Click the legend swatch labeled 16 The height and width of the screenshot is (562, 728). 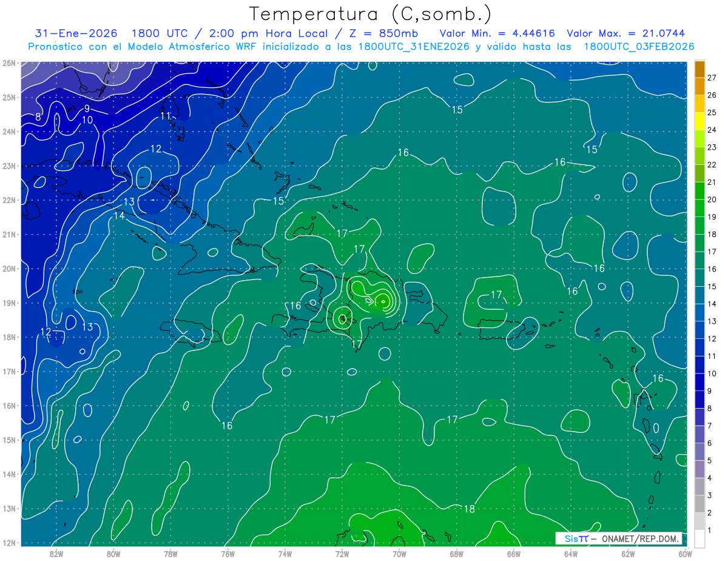[699, 261]
